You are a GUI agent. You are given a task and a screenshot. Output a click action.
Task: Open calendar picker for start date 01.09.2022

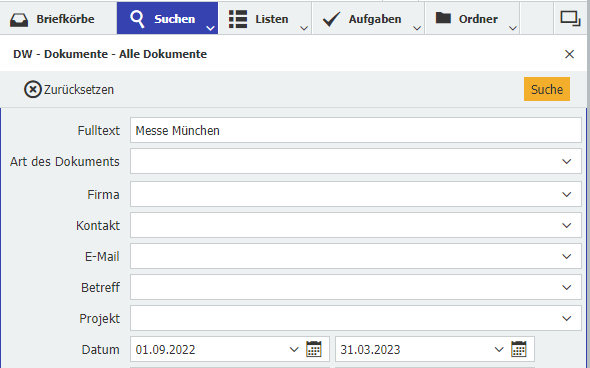click(x=314, y=349)
